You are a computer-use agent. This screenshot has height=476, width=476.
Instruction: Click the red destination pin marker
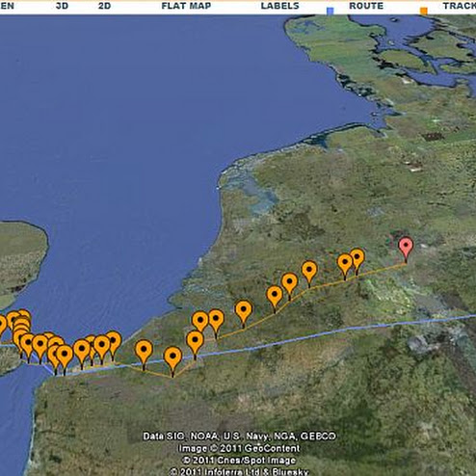click(406, 249)
